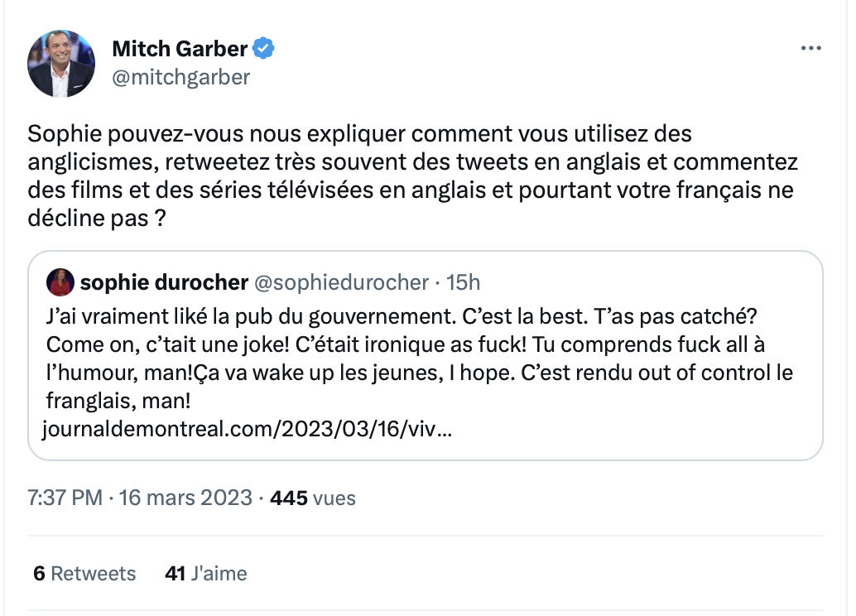
Task: Open the three-dot more options menu
Action: (810, 48)
